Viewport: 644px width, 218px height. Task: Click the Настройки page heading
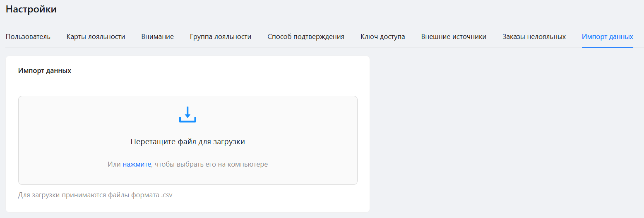click(31, 9)
